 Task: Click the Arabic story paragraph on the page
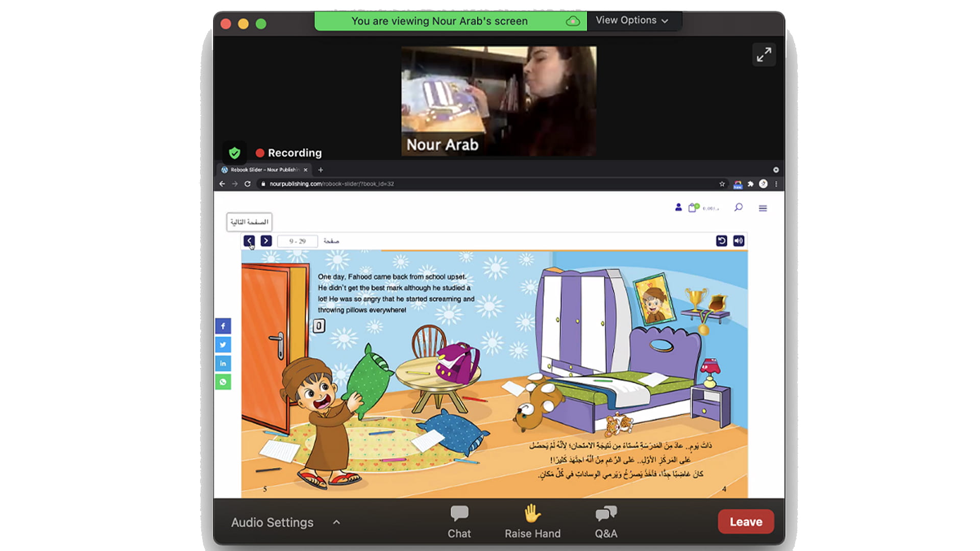[621, 460]
